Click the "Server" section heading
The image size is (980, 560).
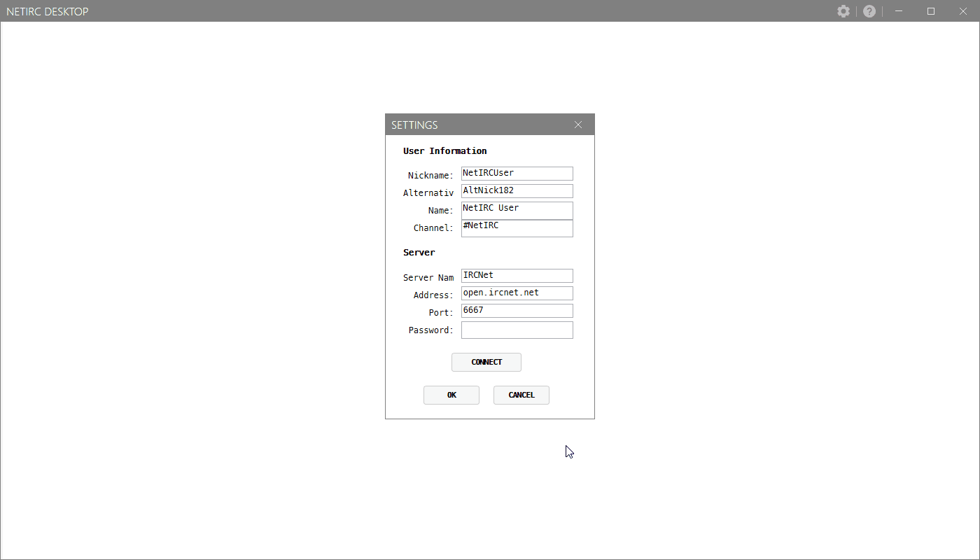point(419,253)
